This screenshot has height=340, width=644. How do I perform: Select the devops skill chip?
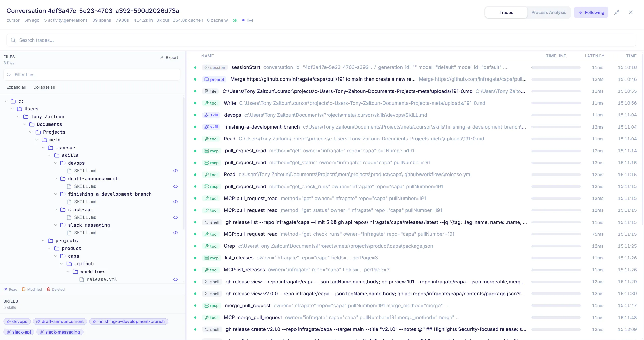(17, 321)
